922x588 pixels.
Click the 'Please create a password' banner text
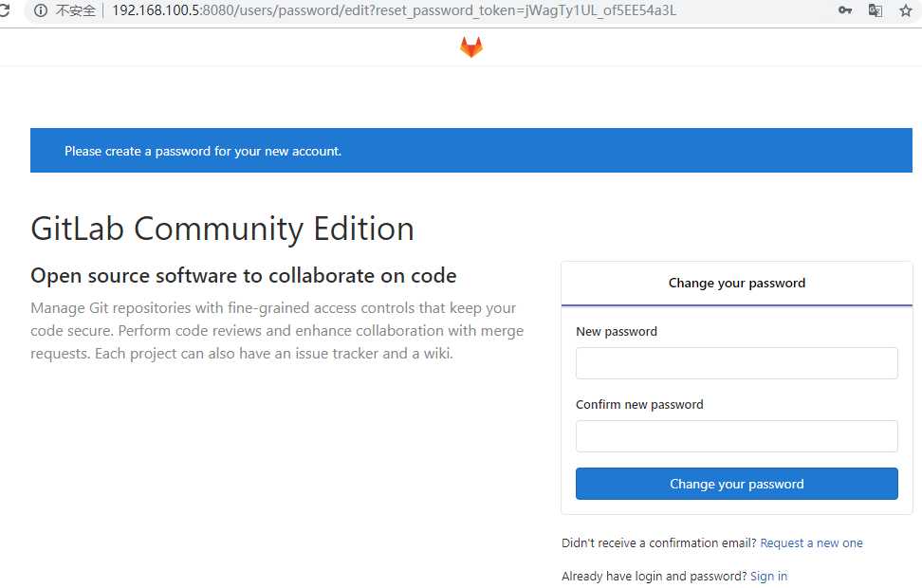203,151
